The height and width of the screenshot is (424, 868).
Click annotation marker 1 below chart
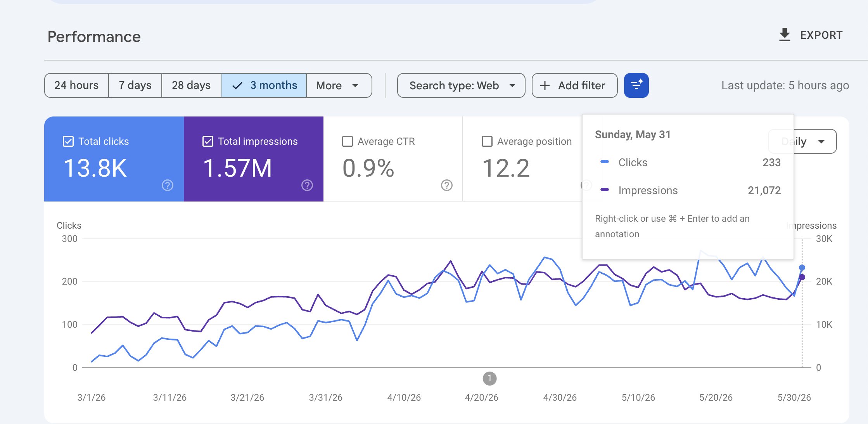coord(489,378)
